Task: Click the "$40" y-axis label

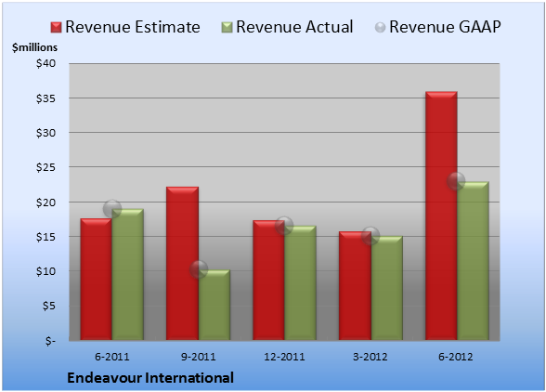Action: click(45, 63)
